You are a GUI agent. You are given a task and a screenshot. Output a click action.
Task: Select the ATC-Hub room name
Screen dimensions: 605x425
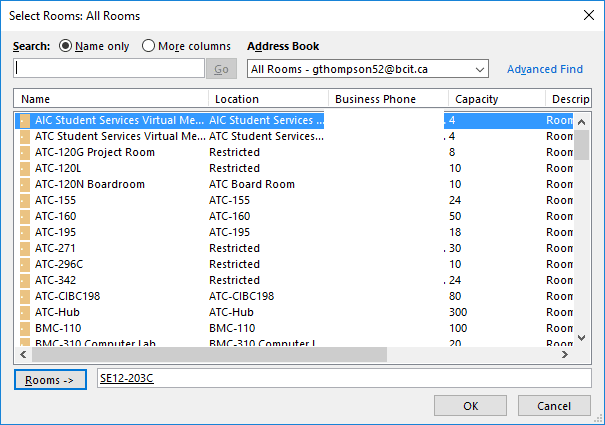point(57,312)
